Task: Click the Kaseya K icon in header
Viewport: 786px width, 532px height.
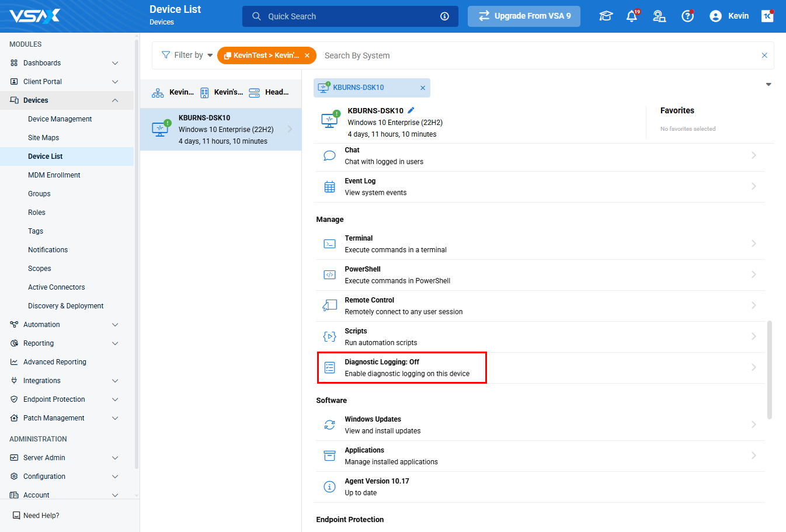Action: [x=767, y=16]
